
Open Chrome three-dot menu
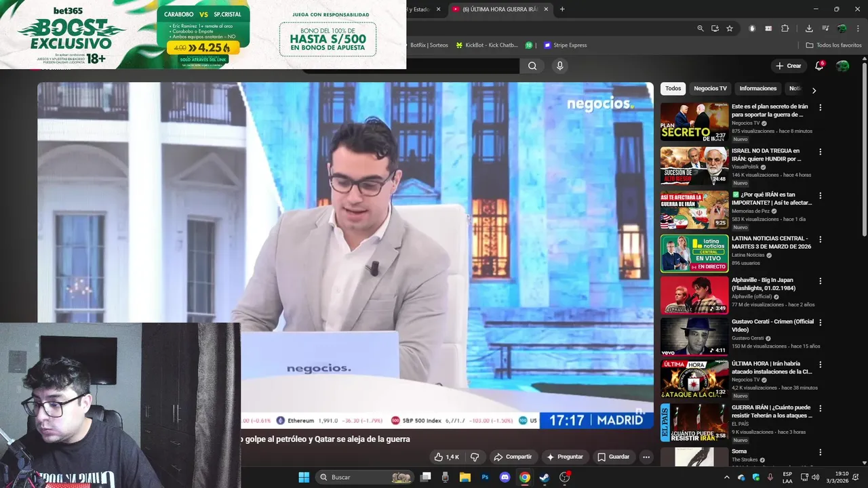coord(858,28)
